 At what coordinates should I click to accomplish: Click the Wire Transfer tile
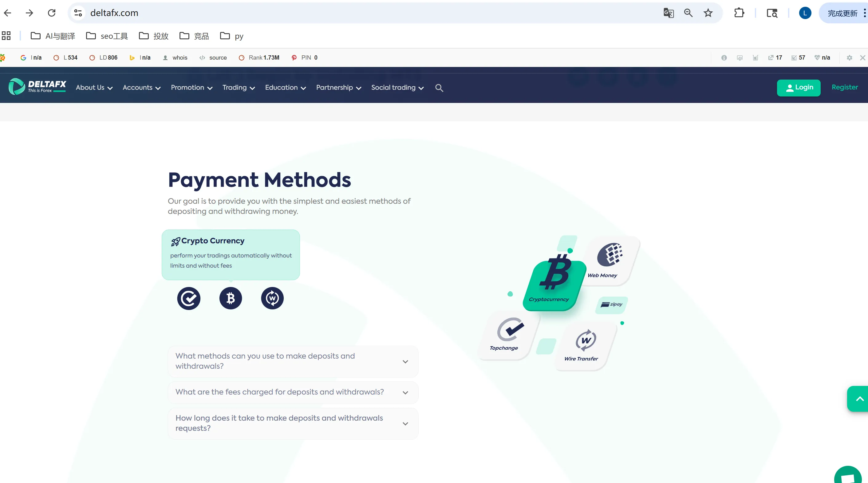point(586,346)
